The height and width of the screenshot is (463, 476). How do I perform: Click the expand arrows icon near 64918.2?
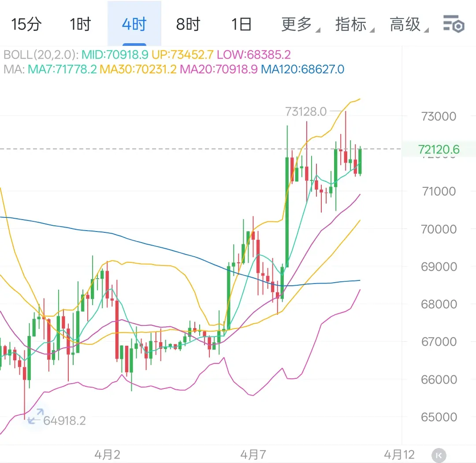click(36, 416)
